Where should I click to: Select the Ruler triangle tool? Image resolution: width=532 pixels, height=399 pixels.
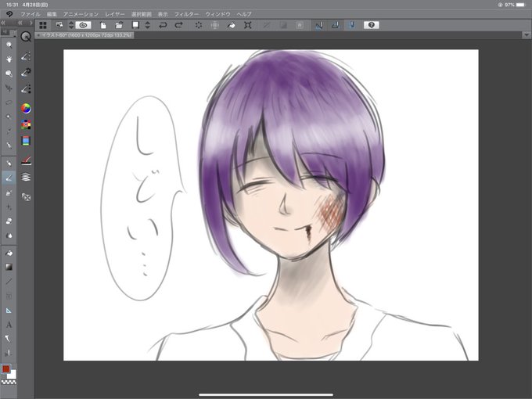click(9, 311)
